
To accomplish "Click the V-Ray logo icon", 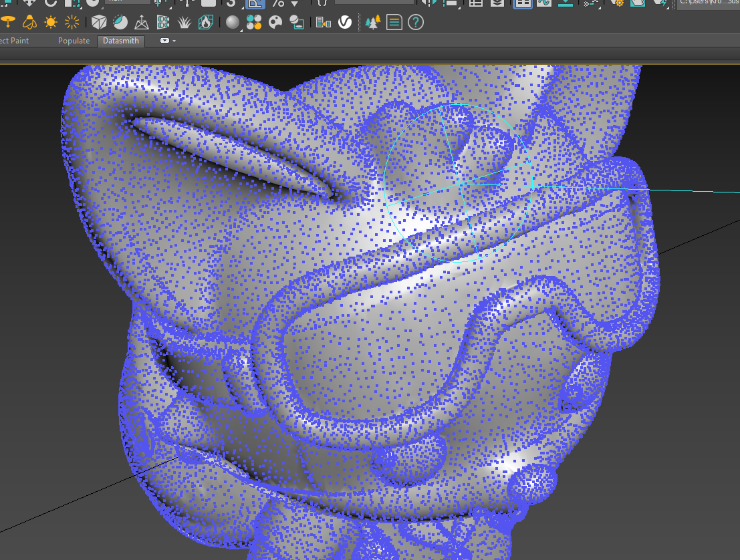I will pyautogui.click(x=345, y=22).
